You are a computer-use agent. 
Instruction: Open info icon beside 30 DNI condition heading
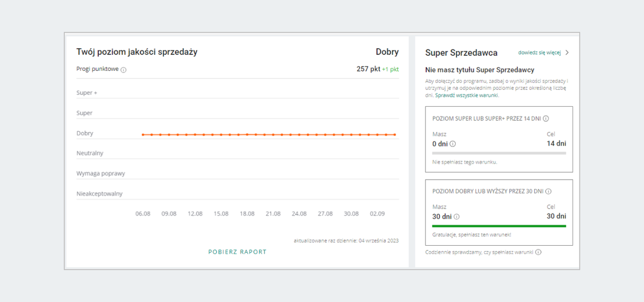548,191
